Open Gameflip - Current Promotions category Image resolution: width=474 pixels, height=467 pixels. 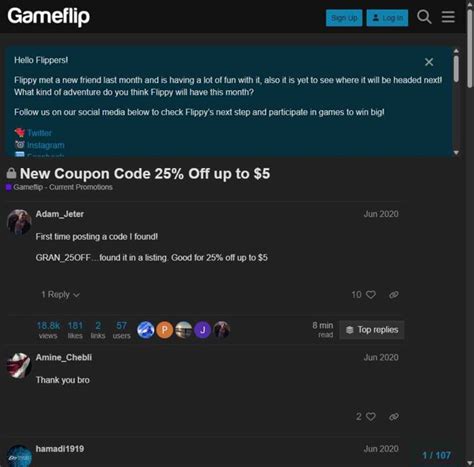pyautogui.click(x=63, y=187)
